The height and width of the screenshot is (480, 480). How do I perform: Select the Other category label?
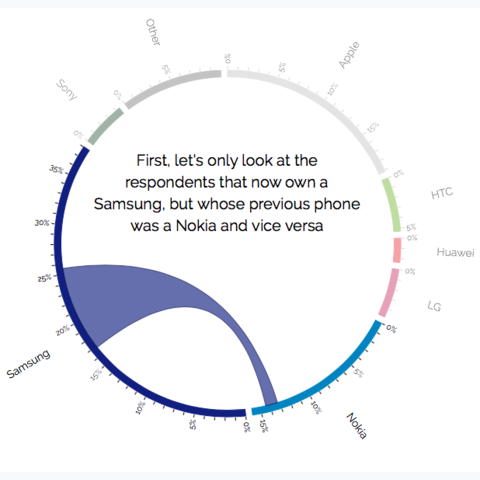pos(153,32)
